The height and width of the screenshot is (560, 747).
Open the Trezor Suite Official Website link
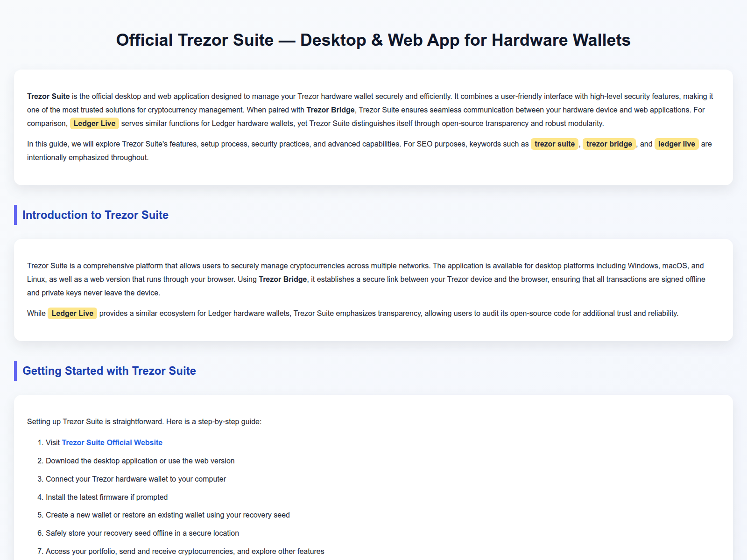coord(112,442)
